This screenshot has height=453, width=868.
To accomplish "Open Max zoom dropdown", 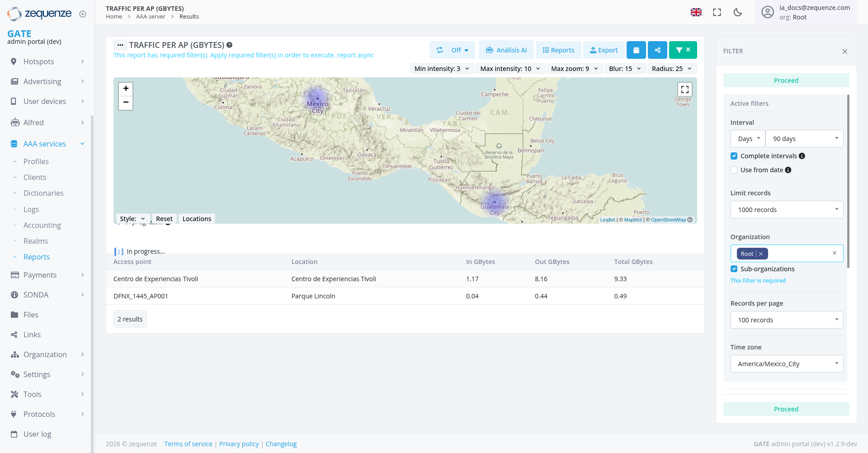I will (575, 69).
